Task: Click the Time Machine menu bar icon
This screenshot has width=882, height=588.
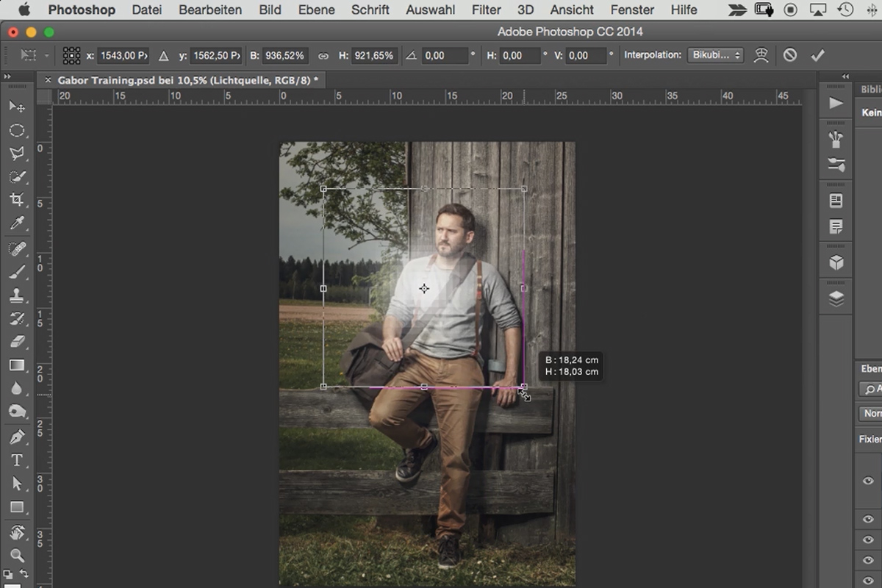Action: tap(845, 10)
